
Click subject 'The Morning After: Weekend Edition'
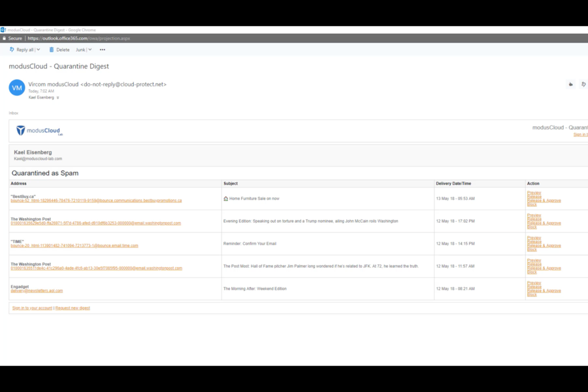255,289
